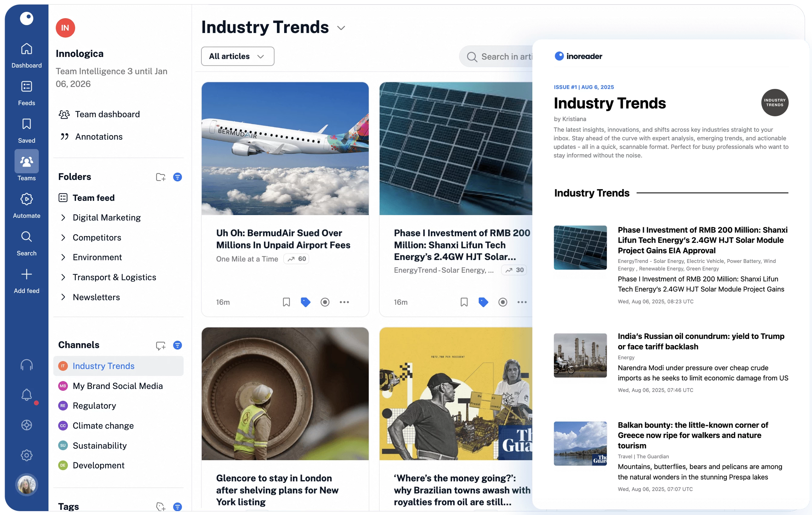Image resolution: width=812 pixels, height=515 pixels.
Task: Click the blue filter icon beside Folders
Action: pyautogui.click(x=177, y=177)
